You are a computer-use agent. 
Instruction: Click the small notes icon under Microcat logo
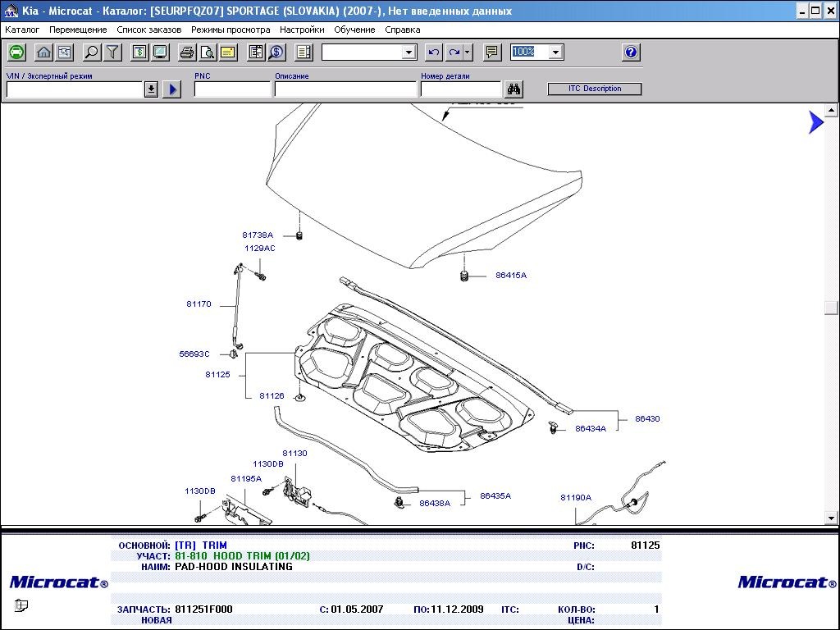point(21,605)
